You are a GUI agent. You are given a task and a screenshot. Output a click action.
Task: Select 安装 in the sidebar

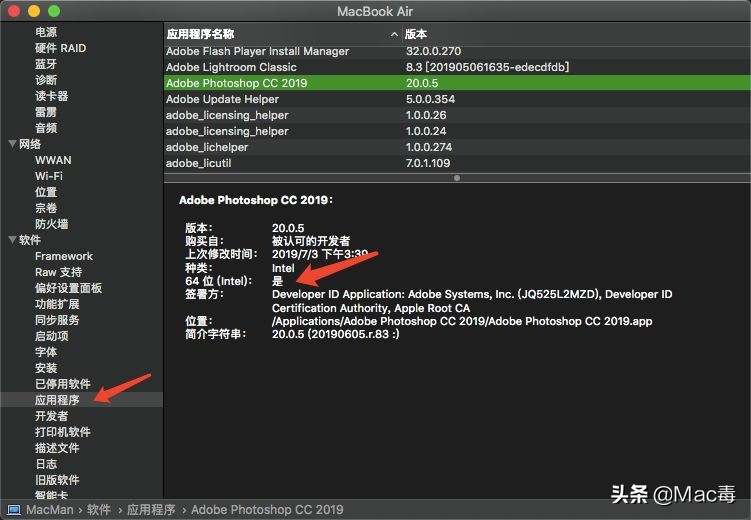[46, 368]
